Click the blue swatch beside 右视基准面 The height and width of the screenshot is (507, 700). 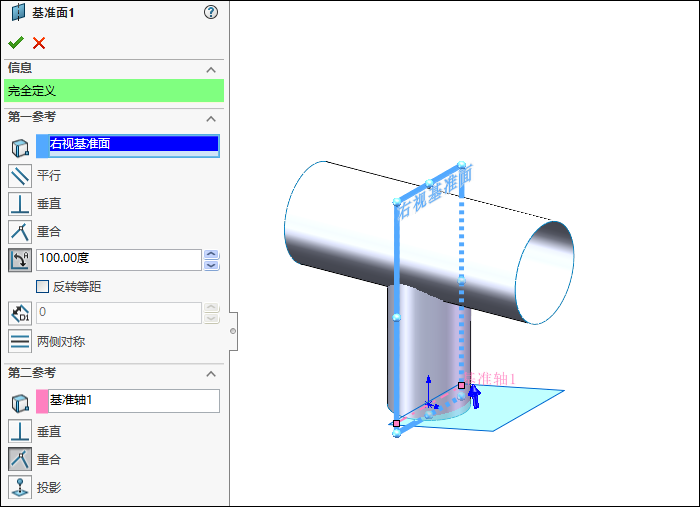pos(42,146)
